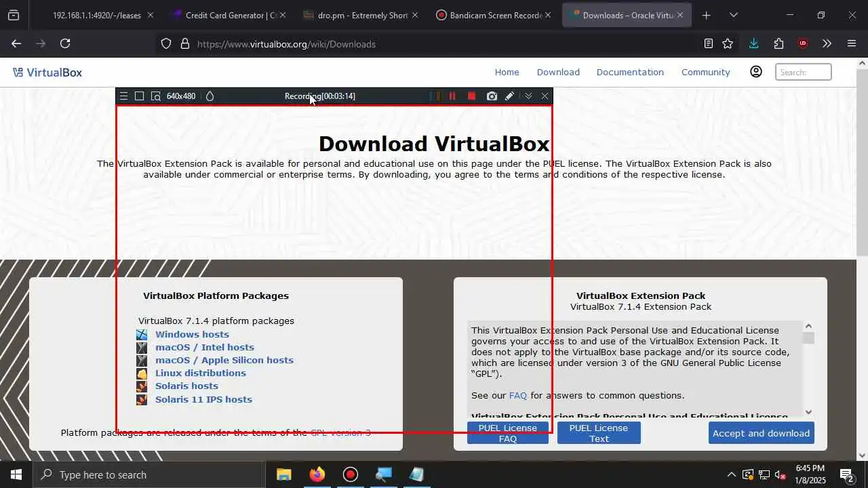Click muted volume speaker tray icon
The image size is (868, 488).
point(780,474)
